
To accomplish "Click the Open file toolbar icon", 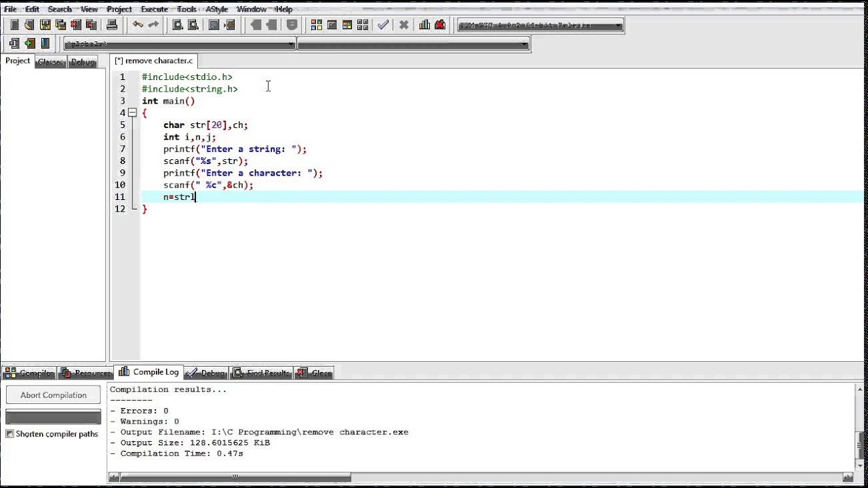I will [29, 25].
